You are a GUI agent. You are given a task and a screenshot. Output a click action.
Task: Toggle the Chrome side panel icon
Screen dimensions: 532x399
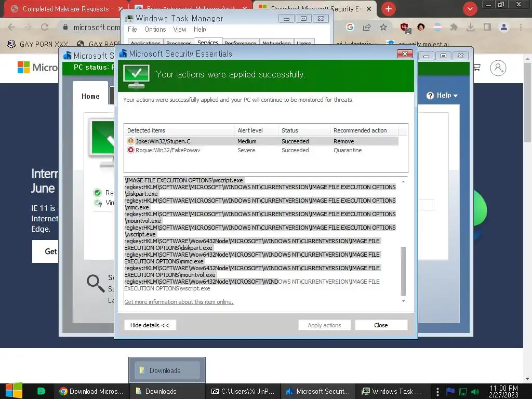click(487, 27)
